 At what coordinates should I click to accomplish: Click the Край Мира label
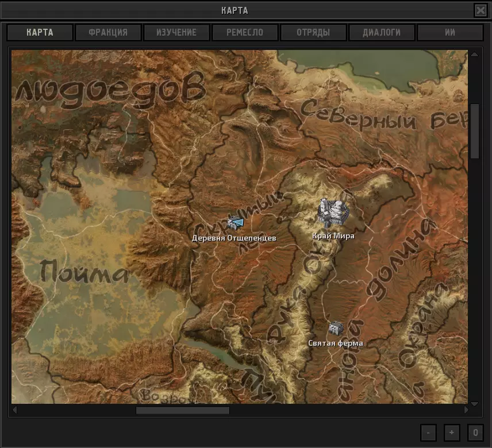(x=333, y=235)
